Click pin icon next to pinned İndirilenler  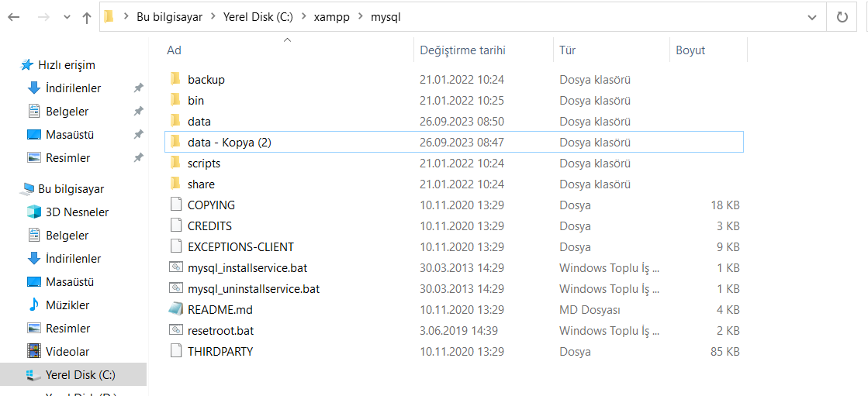[x=138, y=88]
